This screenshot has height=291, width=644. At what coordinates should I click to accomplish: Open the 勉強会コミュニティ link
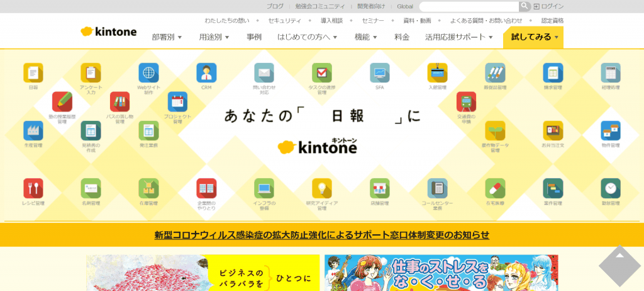[x=320, y=6]
